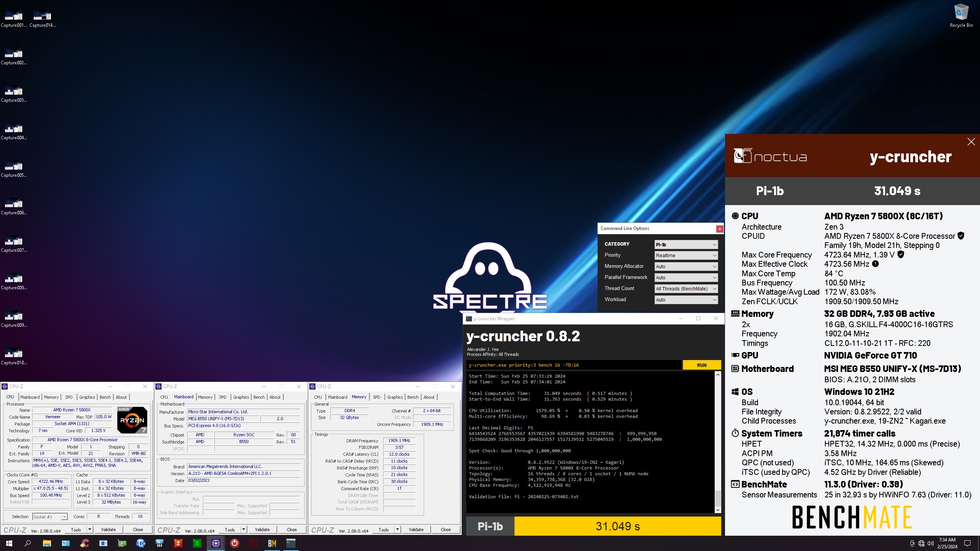Open the Selection Socket #1 dropdown

50,517
